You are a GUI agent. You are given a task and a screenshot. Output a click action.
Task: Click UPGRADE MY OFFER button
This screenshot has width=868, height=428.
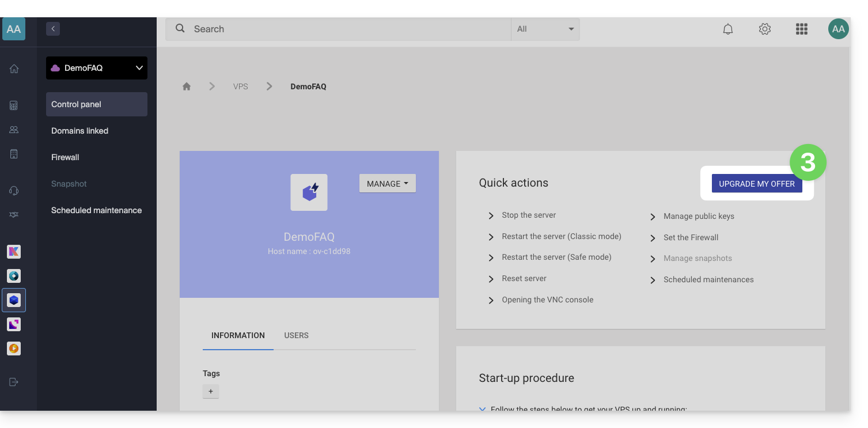coord(756,184)
